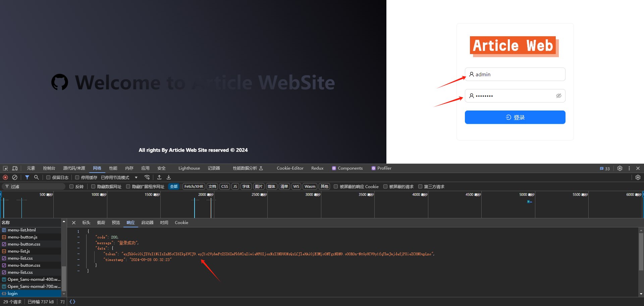644x306 pixels.
Task: Close the DevTools panel
Action: coord(638,168)
